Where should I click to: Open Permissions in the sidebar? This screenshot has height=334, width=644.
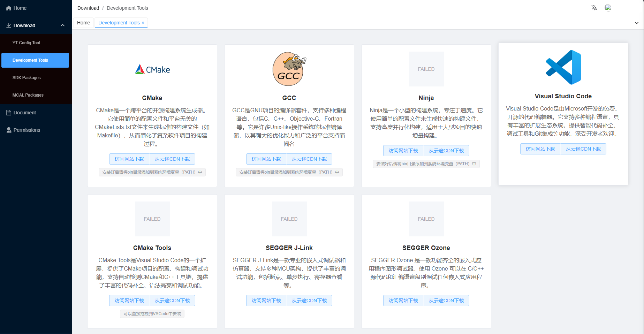point(36,130)
